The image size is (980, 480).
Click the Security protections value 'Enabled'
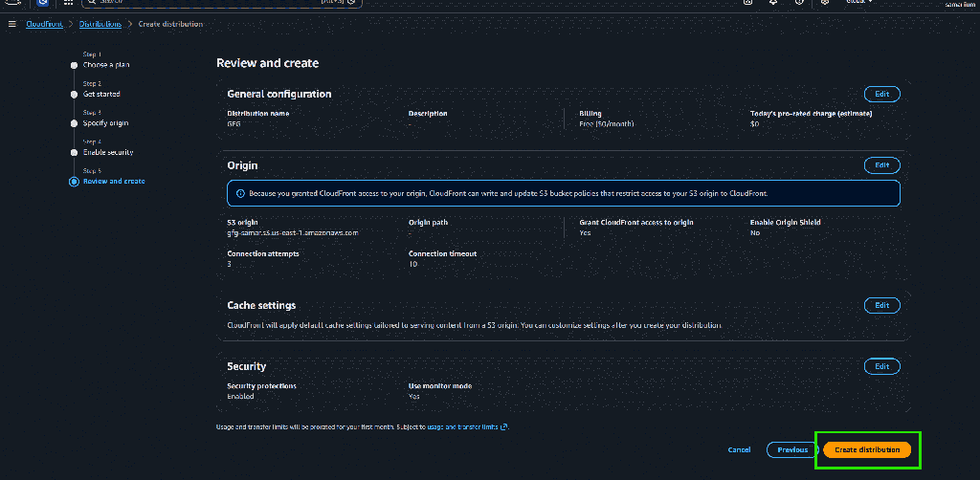238,397
